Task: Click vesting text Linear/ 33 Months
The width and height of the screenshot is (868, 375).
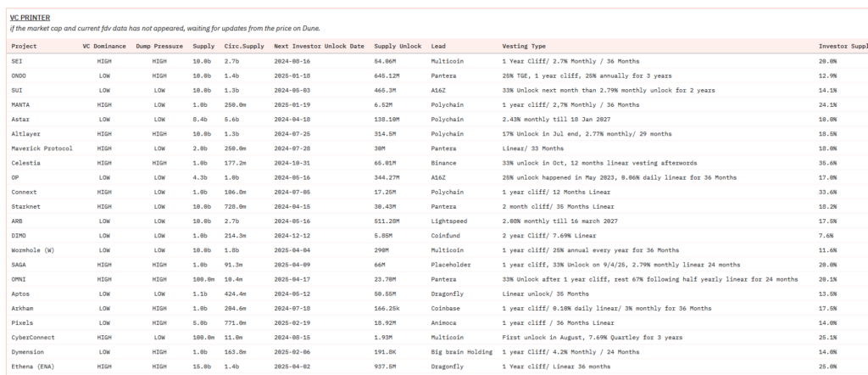Action: pos(533,148)
